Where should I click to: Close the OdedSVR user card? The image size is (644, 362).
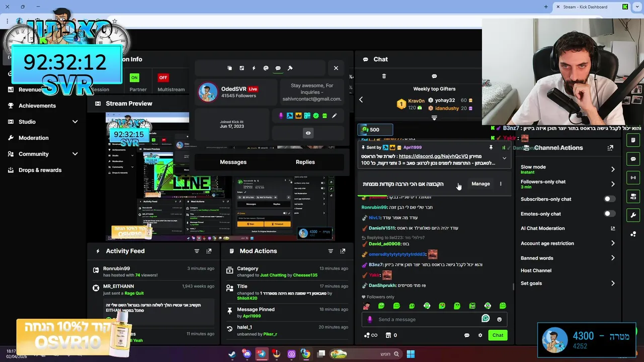click(336, 68)
